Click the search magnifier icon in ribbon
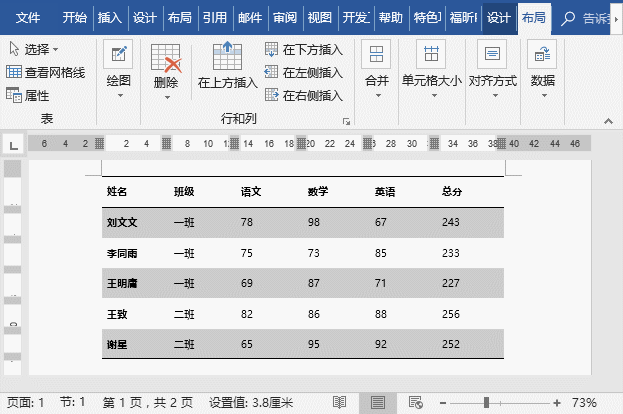Screen dimensions: 623x414 pos(568,18)
